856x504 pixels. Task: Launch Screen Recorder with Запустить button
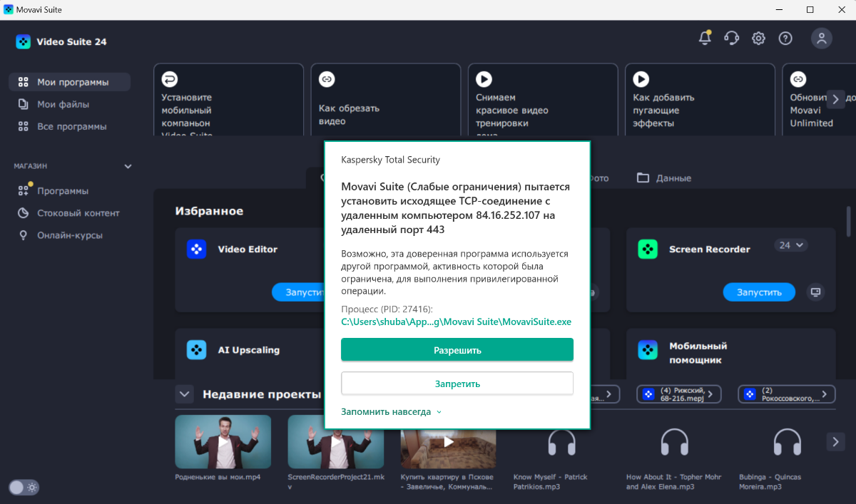tap(760, 292)
